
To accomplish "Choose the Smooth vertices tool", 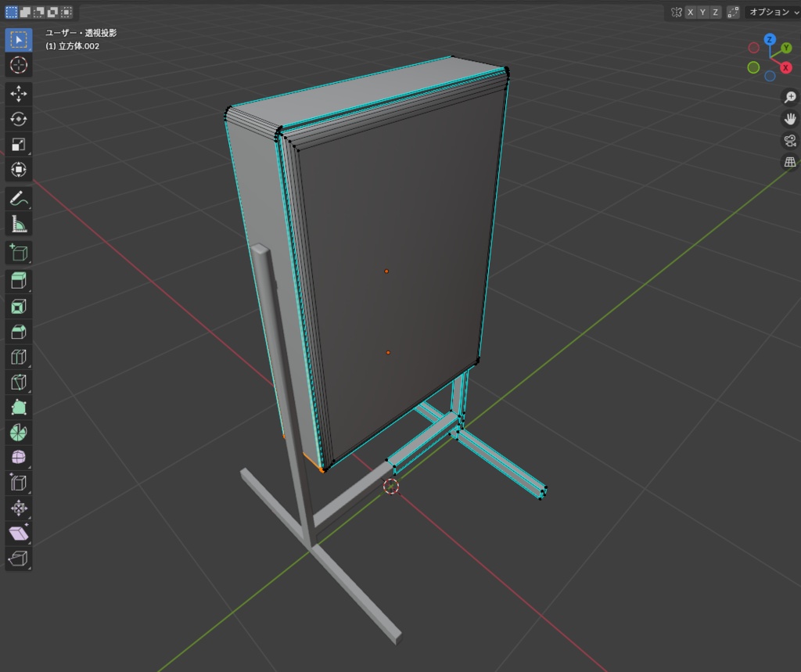I will click(x=19, y=458).
